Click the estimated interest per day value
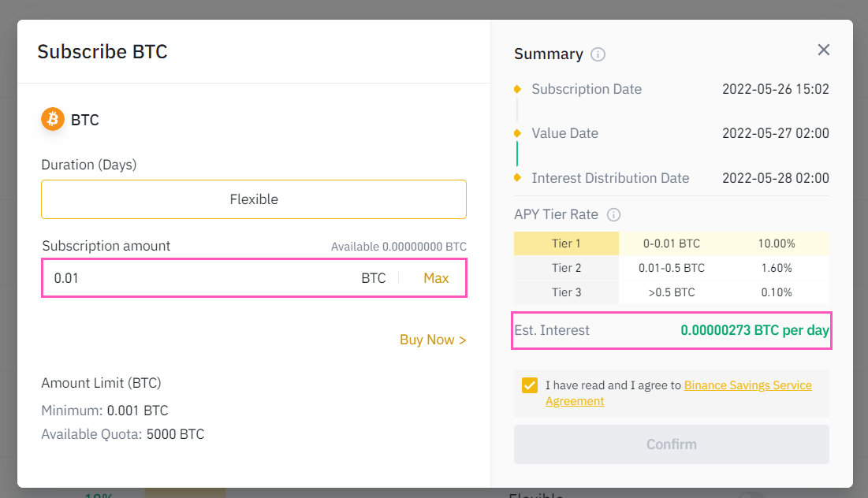 754,330
